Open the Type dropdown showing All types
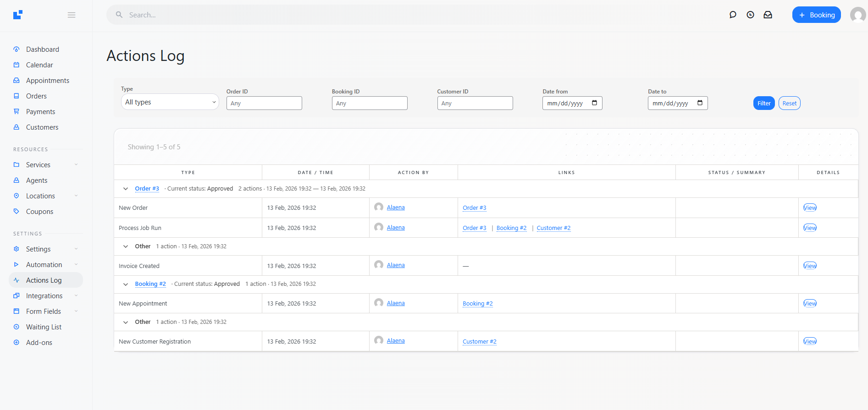This screenshot has height=410, width=868. [170, 102]
